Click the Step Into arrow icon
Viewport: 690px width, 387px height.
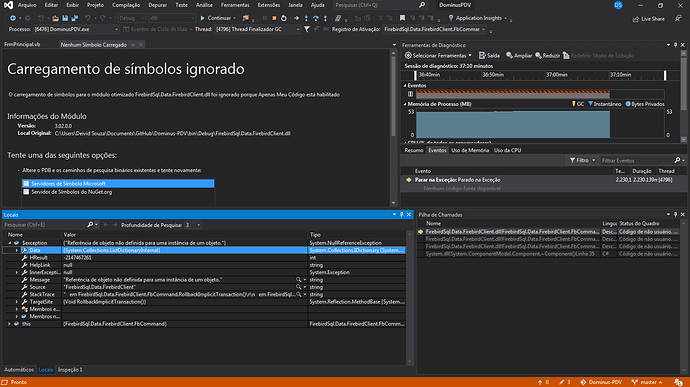[306, 18]
